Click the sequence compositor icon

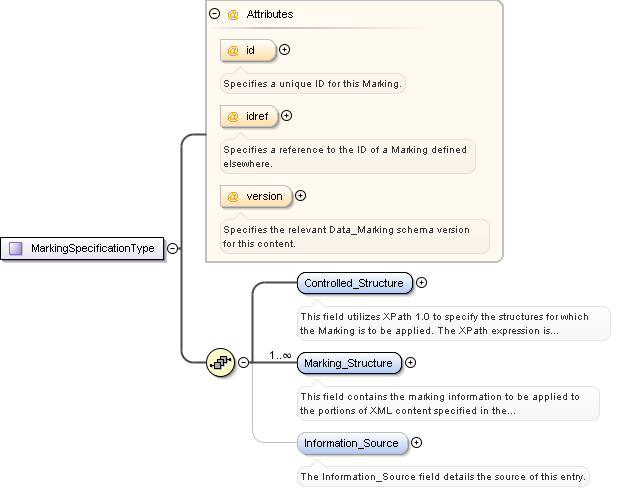pos(220,362)
